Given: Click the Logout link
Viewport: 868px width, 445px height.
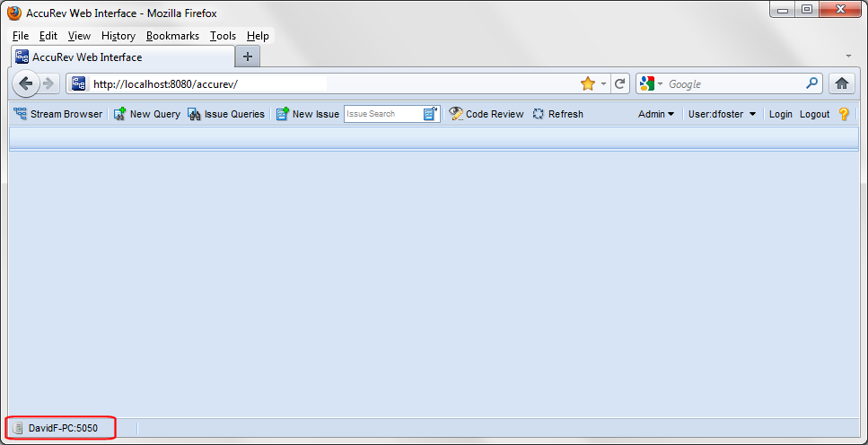Looking at the screenshot, I should [814, 114].
